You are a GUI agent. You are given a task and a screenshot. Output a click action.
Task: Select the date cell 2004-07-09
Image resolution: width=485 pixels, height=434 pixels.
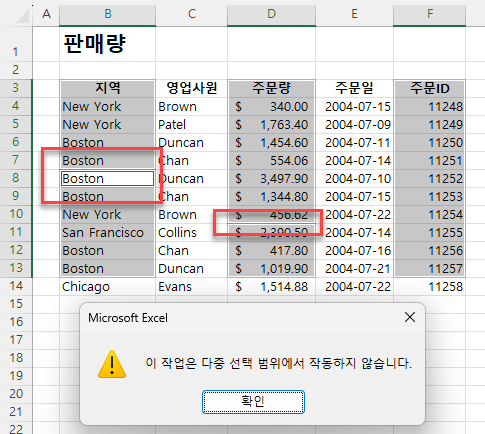[x=354, y=124]
